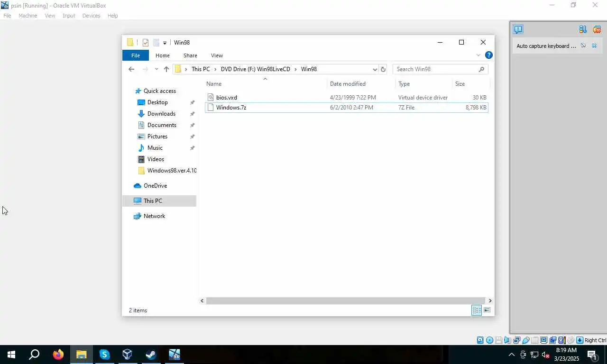
Task: Go up one folder level arrow
Action: coord(166,69)
